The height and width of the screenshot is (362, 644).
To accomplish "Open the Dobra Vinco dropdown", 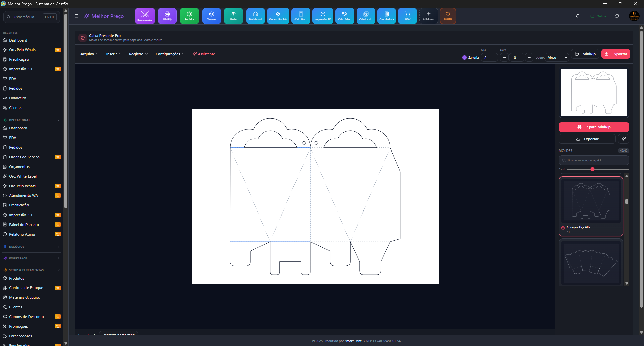I will click(557, 58).
